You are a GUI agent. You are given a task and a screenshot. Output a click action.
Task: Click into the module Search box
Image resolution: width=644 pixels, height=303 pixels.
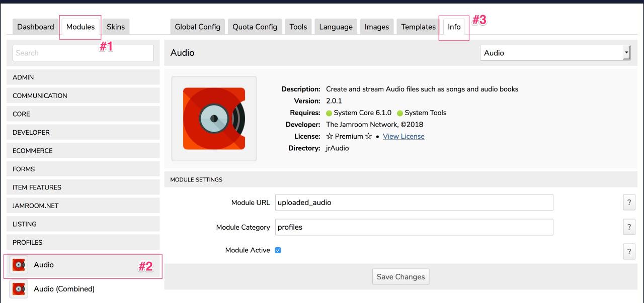point(83,53)
